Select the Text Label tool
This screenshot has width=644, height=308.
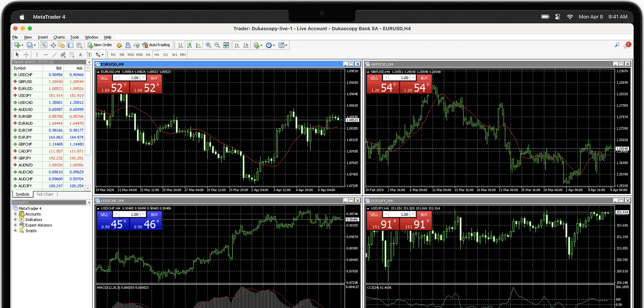pos(89,55)
